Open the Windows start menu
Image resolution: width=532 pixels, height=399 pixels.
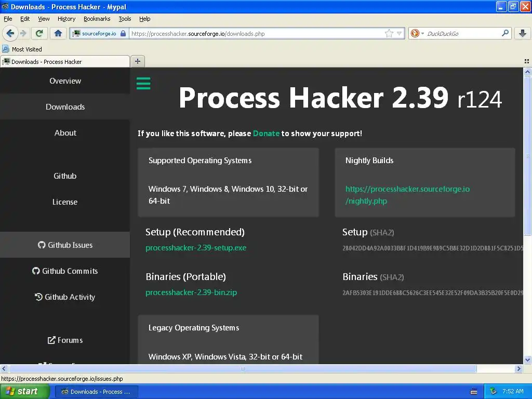coord(25,392)
